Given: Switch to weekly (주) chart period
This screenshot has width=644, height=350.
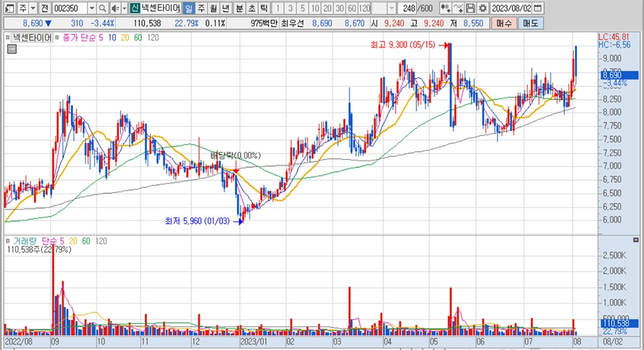Looking at the screenshot, I should (x=200, y=8).
